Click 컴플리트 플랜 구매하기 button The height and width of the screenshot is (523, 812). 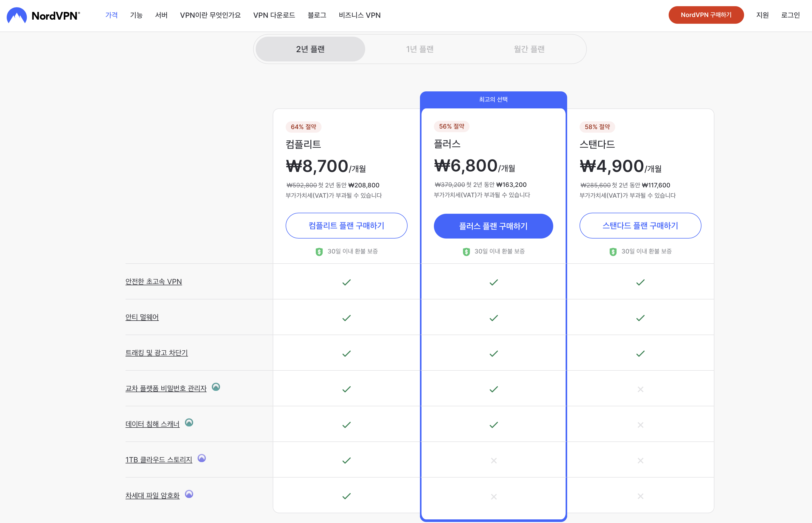click(x=346, y=226)
